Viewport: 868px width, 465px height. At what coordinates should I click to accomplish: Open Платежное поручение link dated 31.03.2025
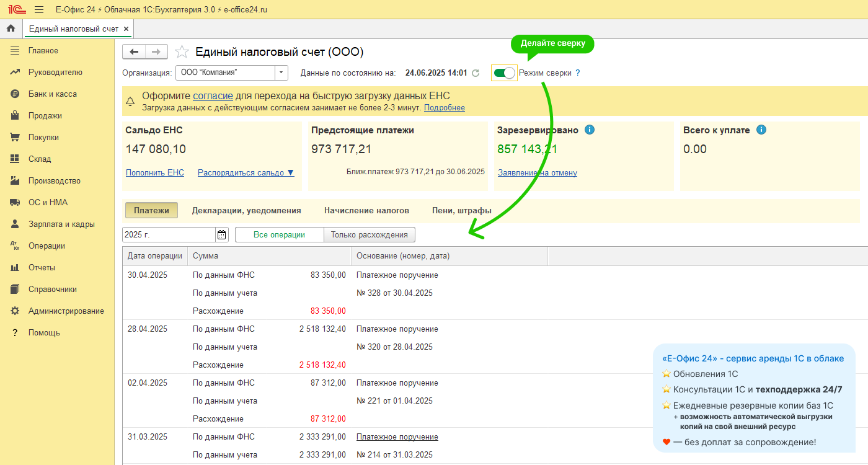coord(397,437)
